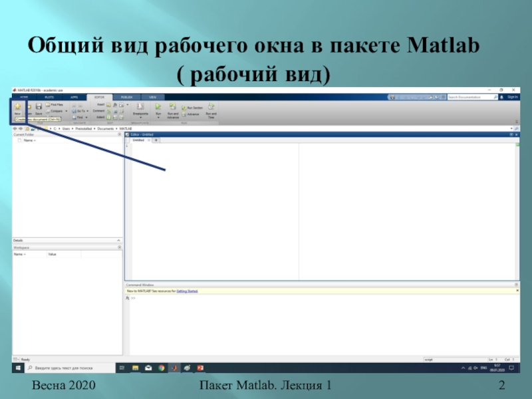Open the Mail app on the taskbar
This screenshot has height=399, width=532.
pos(148,368)
